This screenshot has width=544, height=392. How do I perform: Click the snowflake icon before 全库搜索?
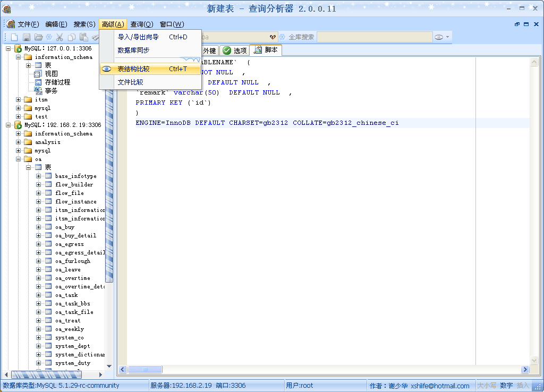coord(283,37)
